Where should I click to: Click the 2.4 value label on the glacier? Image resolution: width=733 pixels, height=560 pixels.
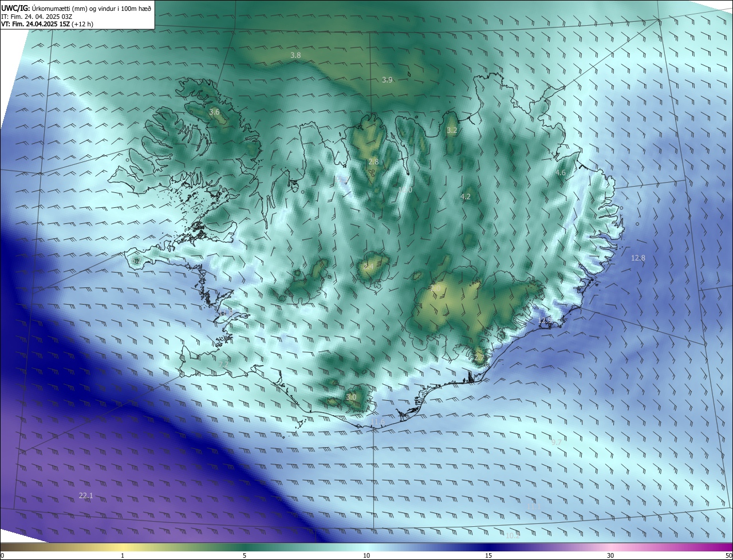click(x=368, y=267)
